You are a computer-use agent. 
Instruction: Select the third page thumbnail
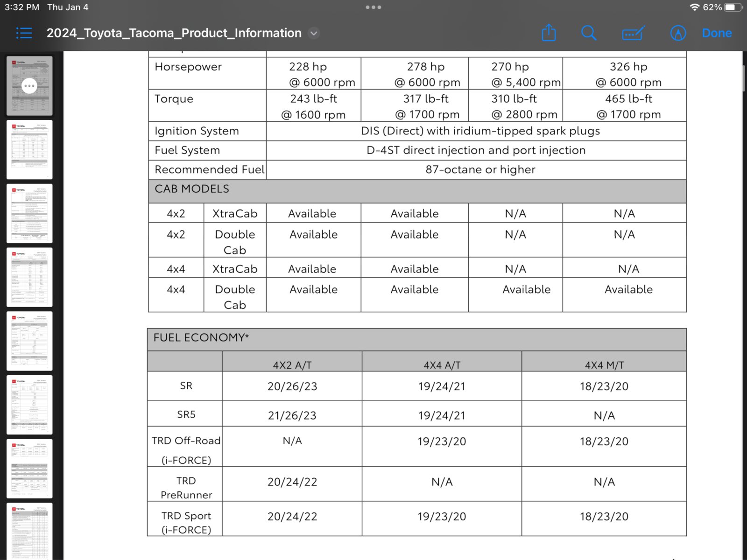pos(29,213)
